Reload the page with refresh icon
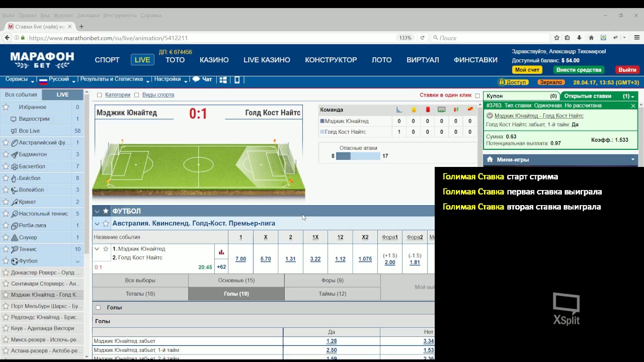This screenshot has height=362, width=644. pos(422,38)
